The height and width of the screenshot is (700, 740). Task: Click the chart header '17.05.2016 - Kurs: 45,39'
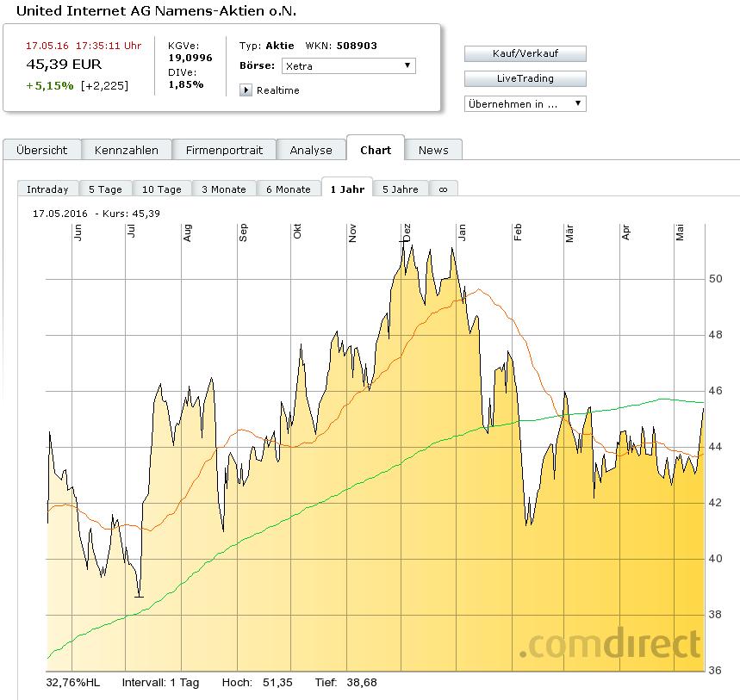[x=96, y=214]
